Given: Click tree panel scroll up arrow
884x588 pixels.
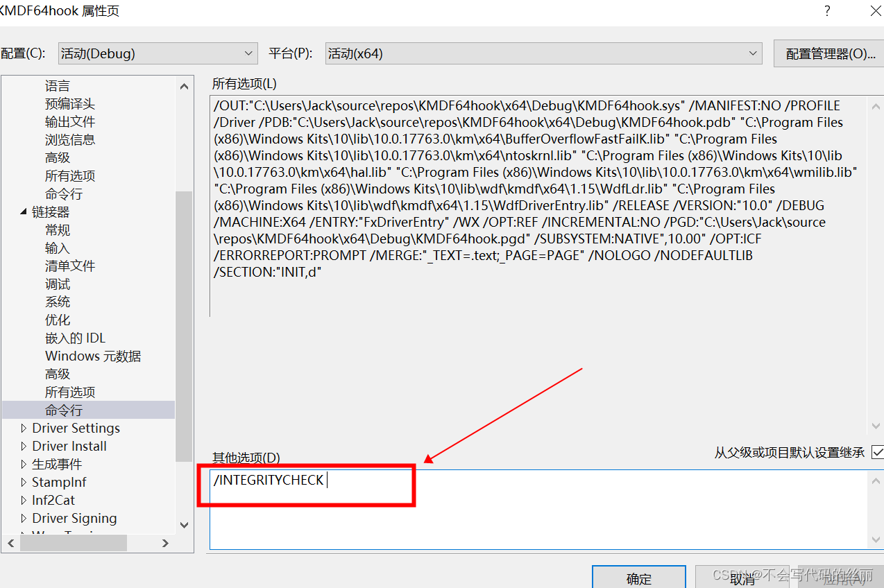Looking at the screenshot, I should tap(184, 86).
